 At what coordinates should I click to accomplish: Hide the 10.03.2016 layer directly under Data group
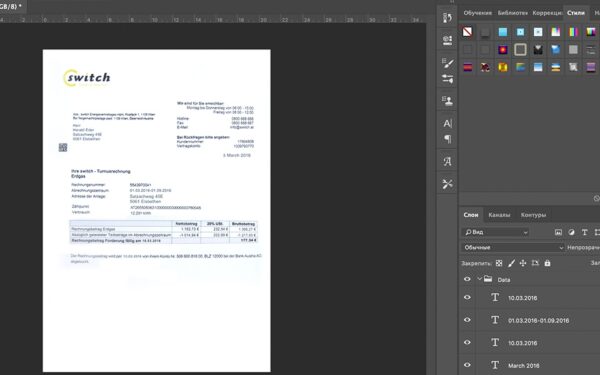[x=467, y=297]
